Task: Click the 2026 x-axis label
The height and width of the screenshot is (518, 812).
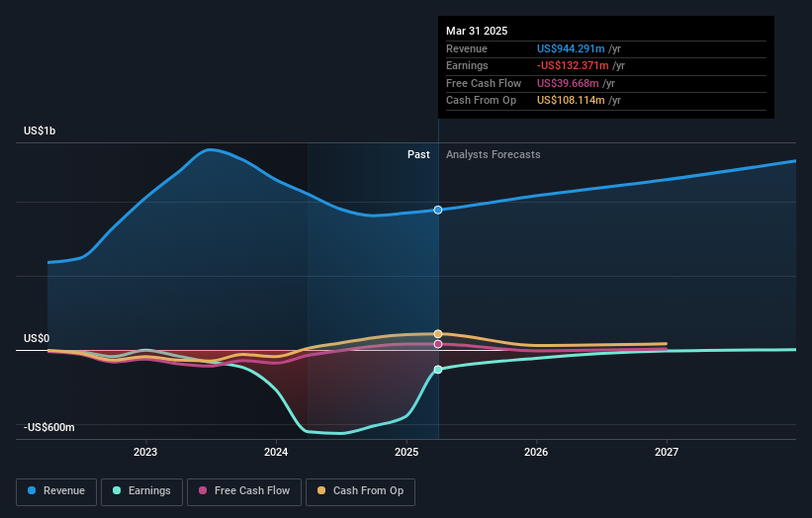Action: coord(536,452)
